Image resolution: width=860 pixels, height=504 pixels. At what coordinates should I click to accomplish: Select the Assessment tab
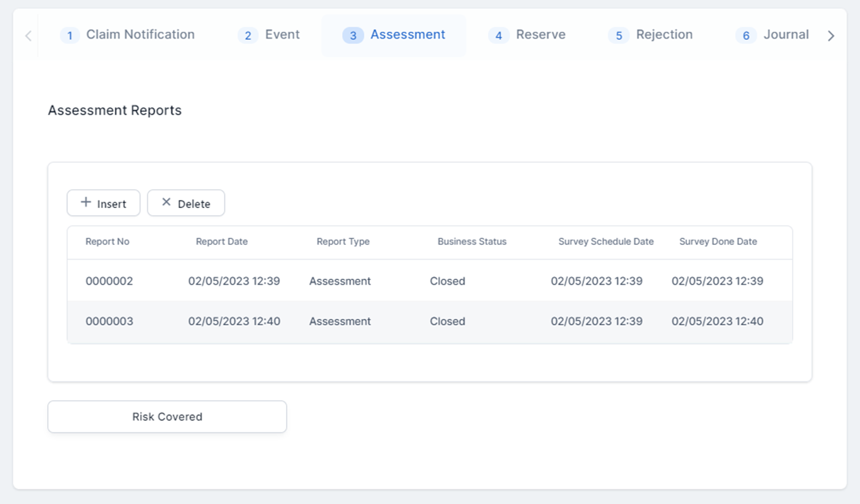click(394, 35)
